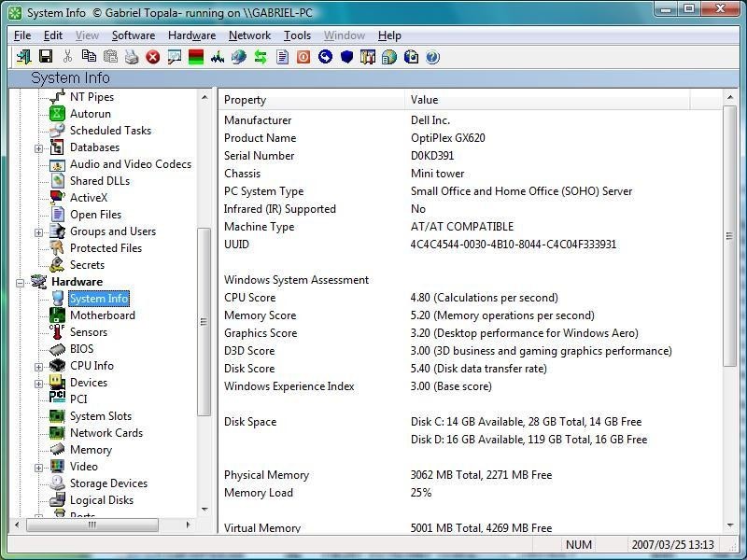Open the Motherboard tree entry
The image size is (747, 560).
click(x=102, y=315)
